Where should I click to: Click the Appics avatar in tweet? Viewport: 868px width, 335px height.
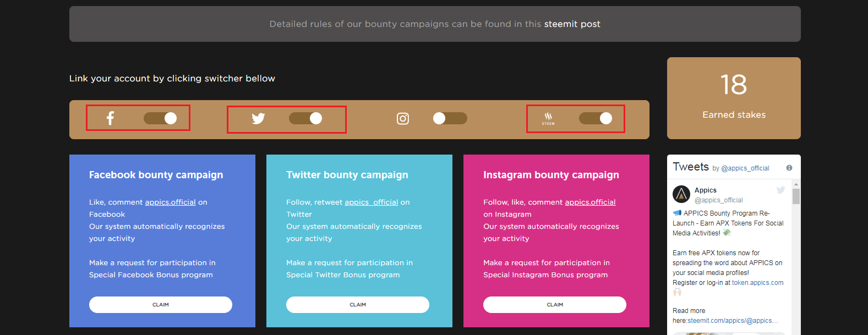click(681, 194)
